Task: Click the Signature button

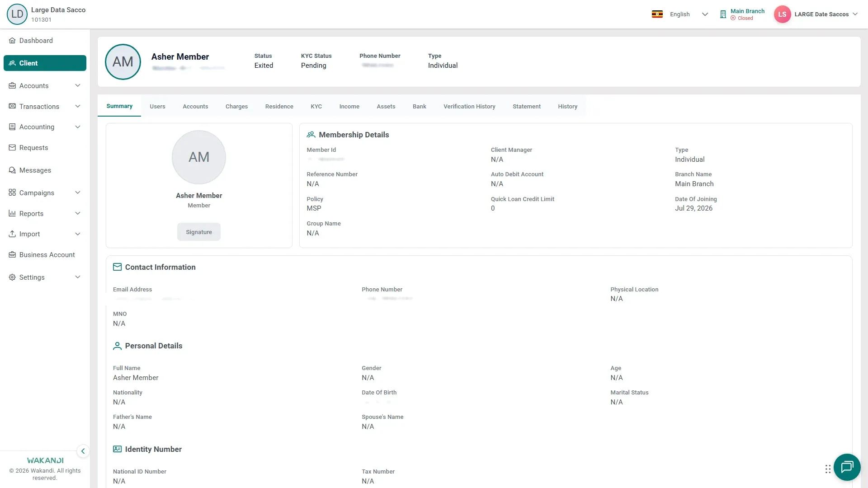Action: click(199, 232)
